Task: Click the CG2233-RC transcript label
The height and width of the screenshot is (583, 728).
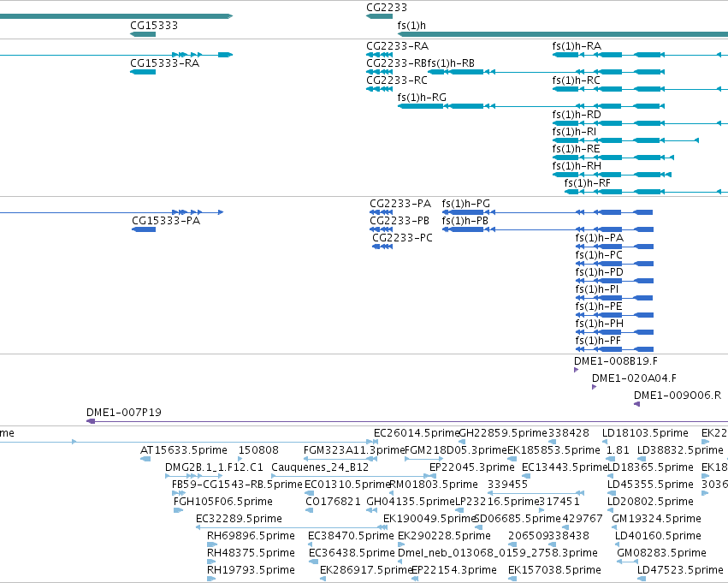Action: click(x=396, y=80)
